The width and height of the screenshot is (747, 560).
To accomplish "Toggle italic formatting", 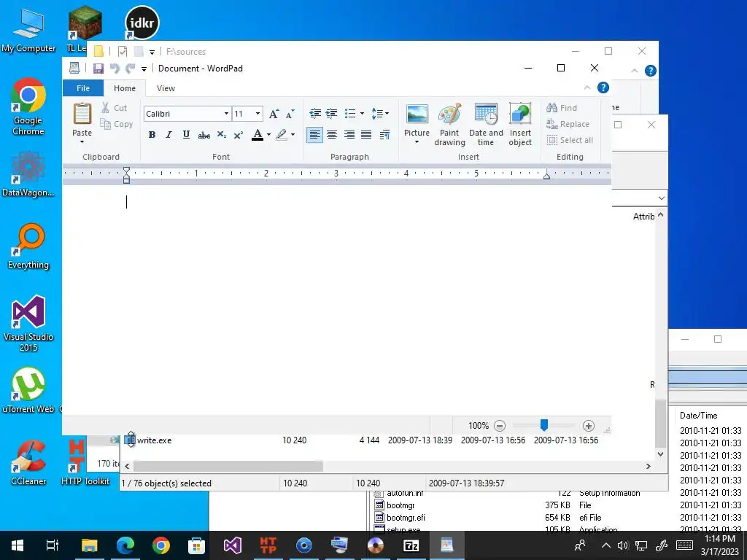I will (169, 135).
